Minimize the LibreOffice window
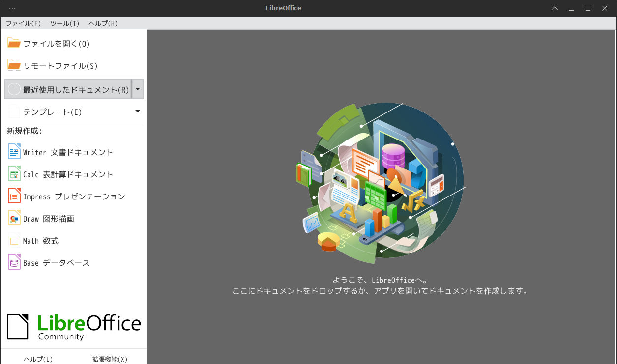Screen dimensions: 617x364 (x=571, y=8)
